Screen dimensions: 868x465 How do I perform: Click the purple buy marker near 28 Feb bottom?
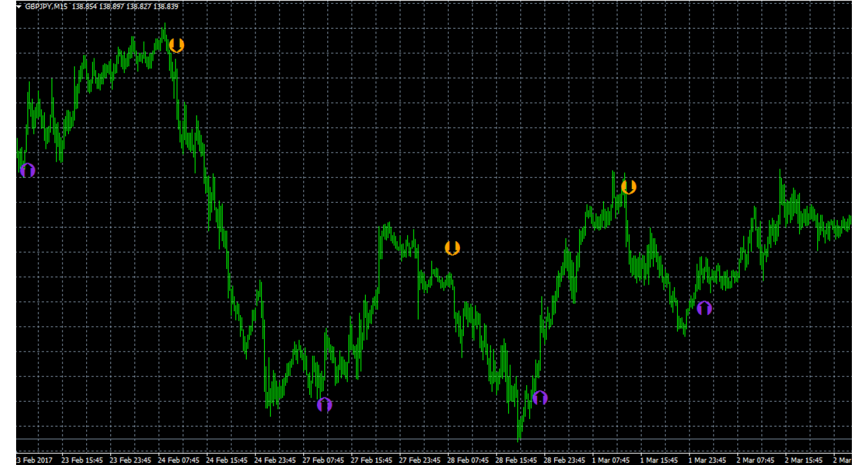pyautogui.click(x=541, y=397)
